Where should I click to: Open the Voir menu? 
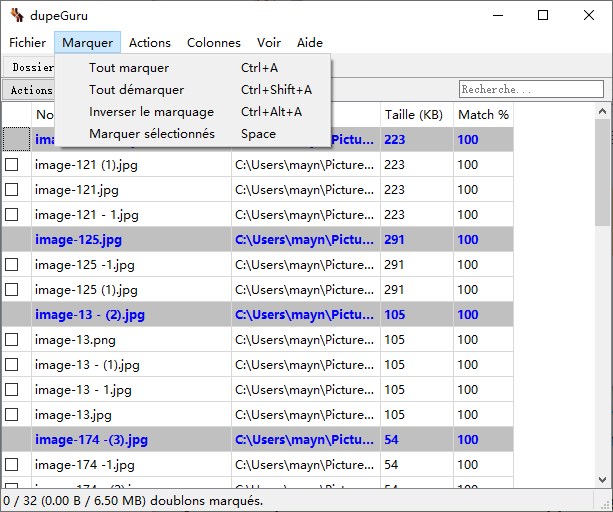(269, 43)
